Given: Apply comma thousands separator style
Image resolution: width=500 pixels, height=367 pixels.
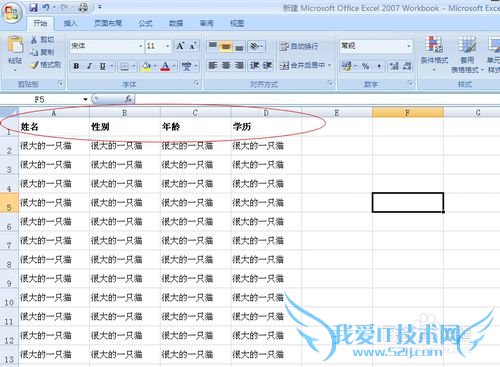Looking at the screenshot, I should (x=379, y=66).
